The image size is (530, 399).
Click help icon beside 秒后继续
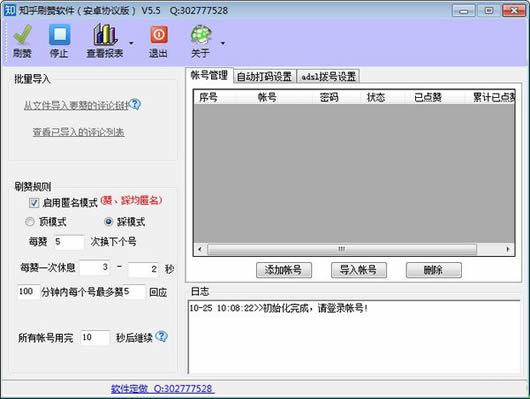[162, 336]
